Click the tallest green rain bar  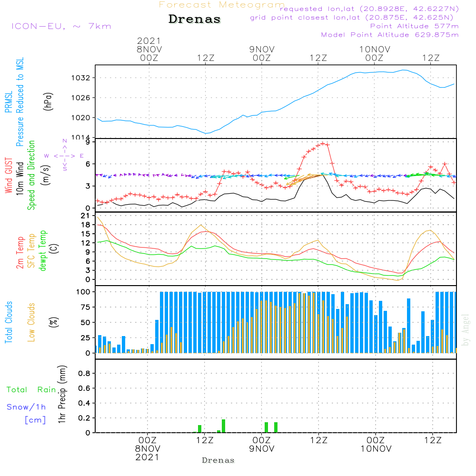[223, 426]
